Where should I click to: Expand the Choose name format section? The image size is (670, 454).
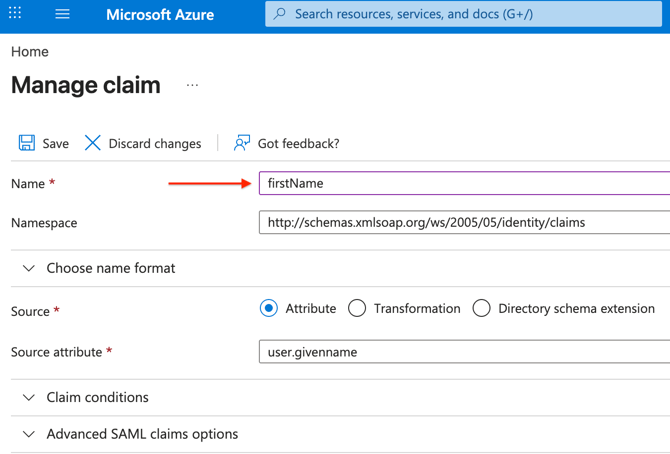pyautogui.click(x=29, y=268)
